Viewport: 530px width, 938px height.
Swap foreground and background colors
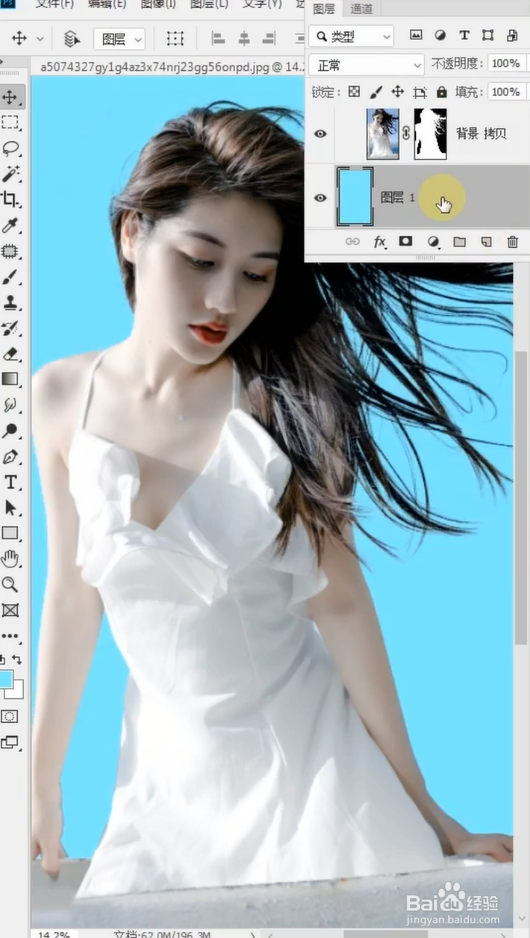(x=17, y=659)
